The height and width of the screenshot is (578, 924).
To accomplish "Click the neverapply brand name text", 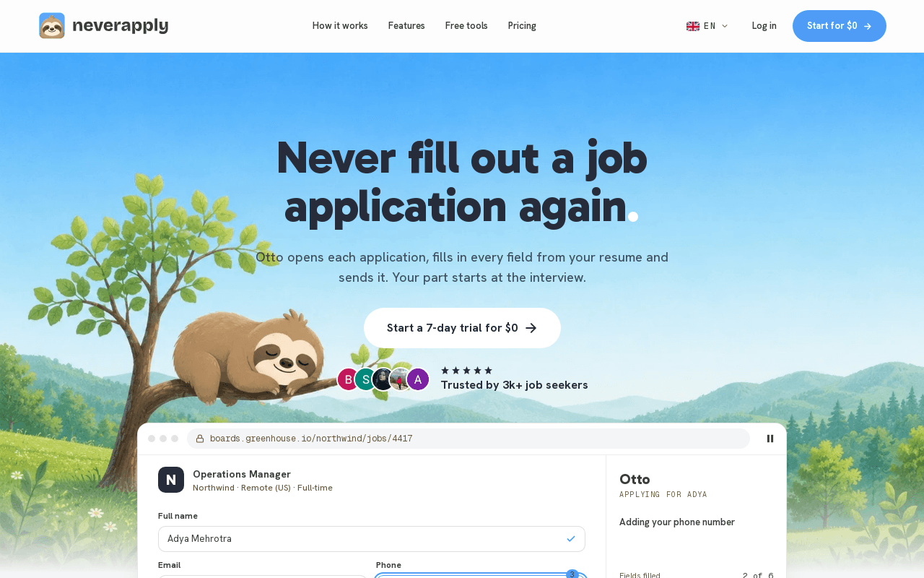I will (121, 26).
